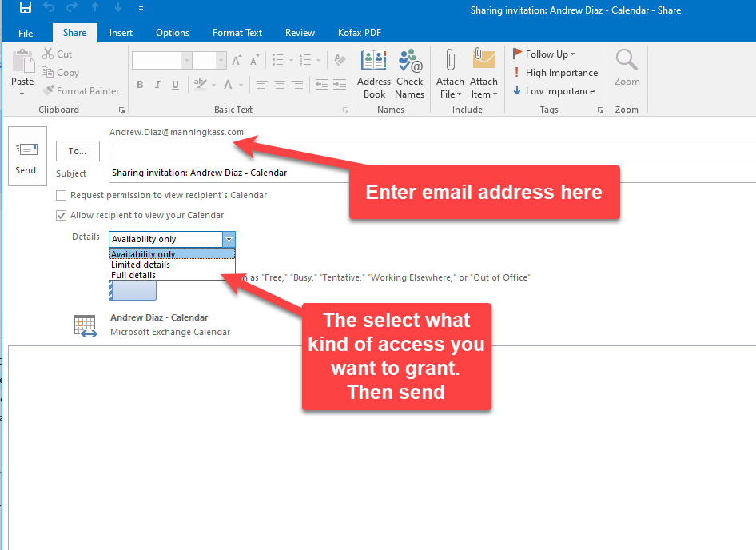Mark message as High Importance
Viewport: 756px width, 550px height.
tap(555, 73)
